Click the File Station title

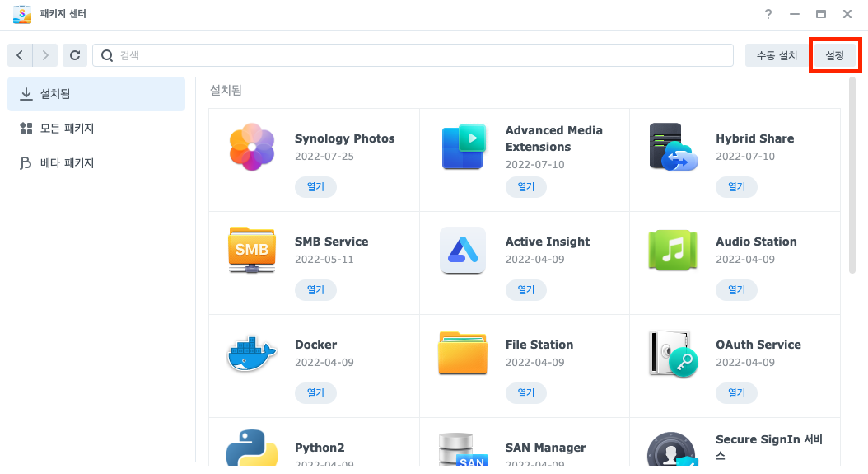[539, 345]
